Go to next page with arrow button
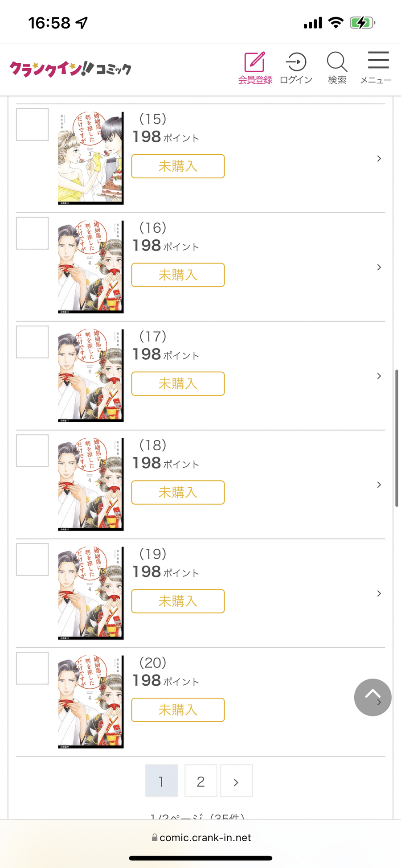This screenshot has height=868, width=401. pos(236,781)
